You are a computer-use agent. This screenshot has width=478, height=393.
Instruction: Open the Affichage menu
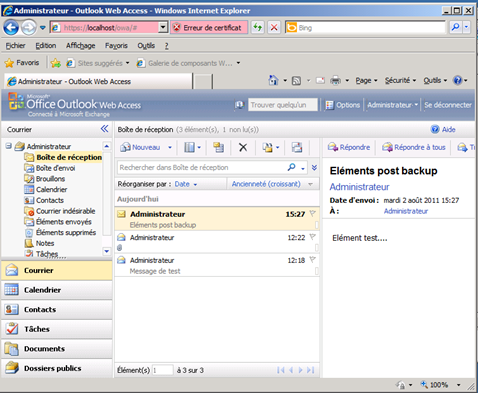click(x=80, y=46)
